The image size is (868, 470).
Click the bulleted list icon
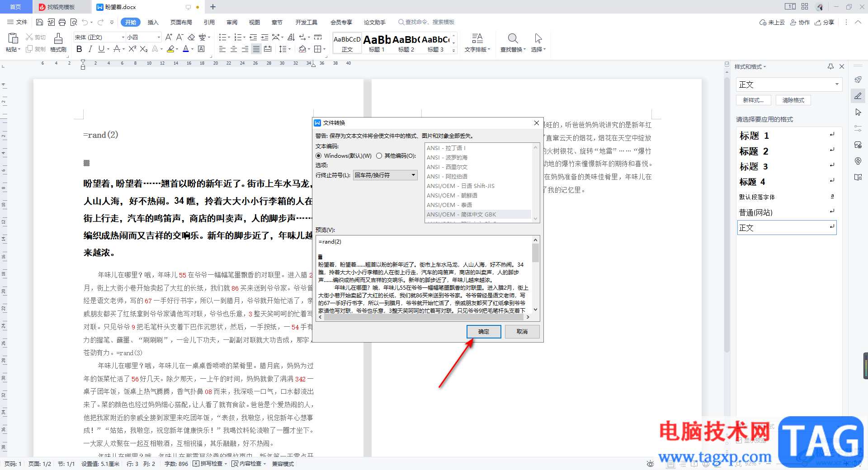pyautogui.click(x=222, y=37)
